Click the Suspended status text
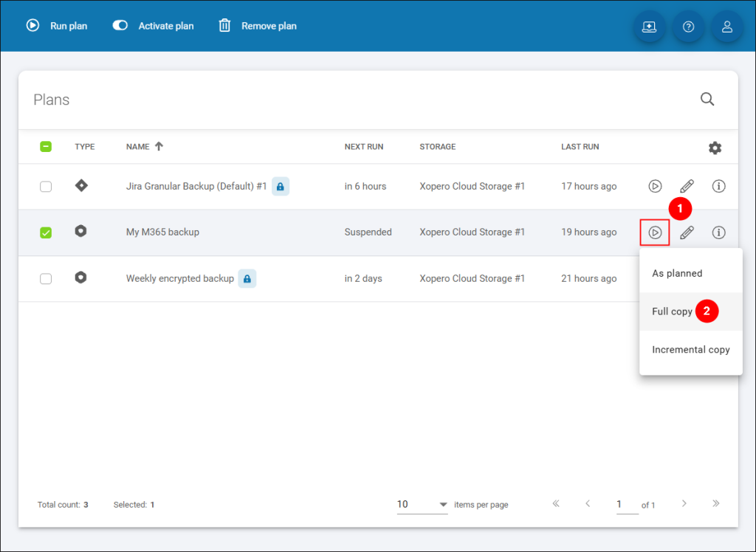Screen dimensions: 756x552 [368, 232]
